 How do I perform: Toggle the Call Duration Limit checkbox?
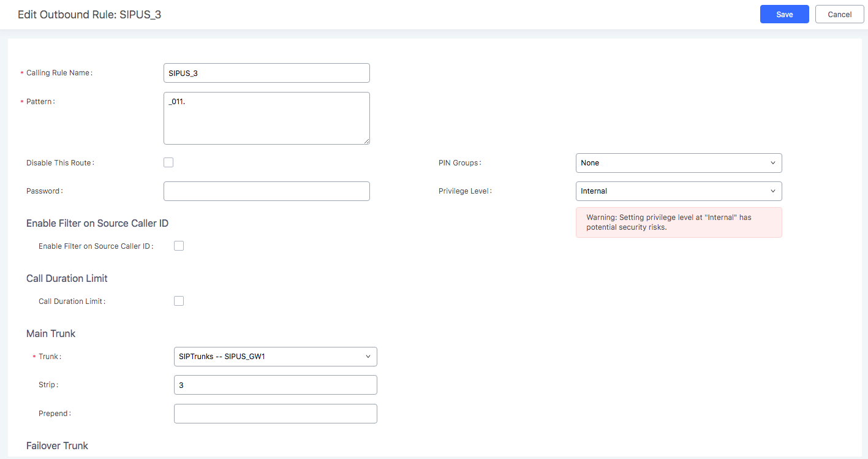[x=179, y=301]
